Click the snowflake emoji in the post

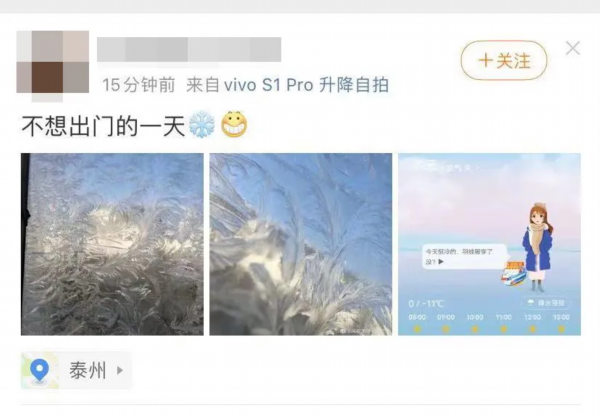202,125
